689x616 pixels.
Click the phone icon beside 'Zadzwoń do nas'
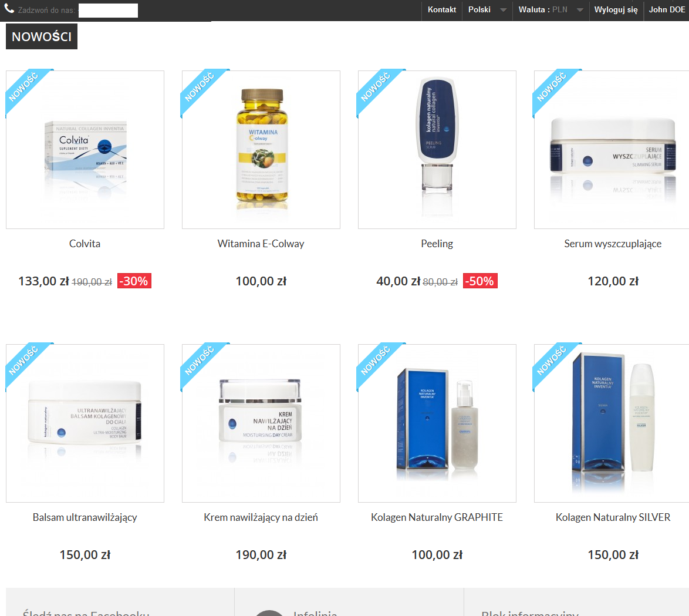(x=9, y=8)
